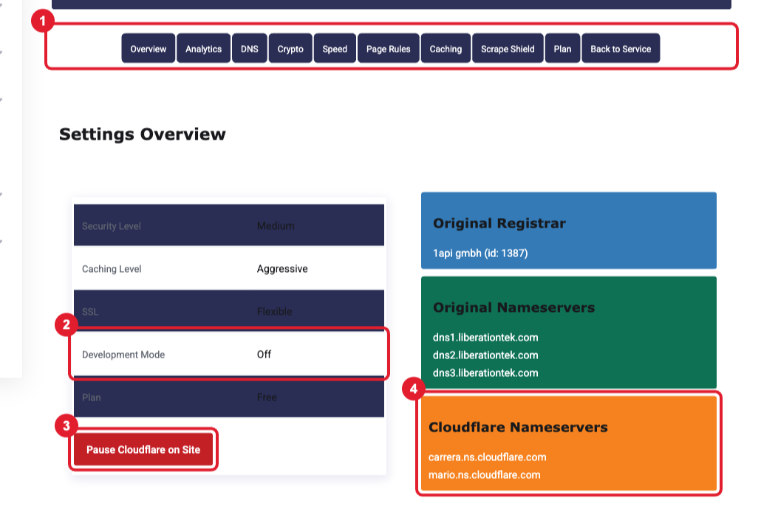
Task: Select dns2.liberationtek.com nameserver
Action: click(x=485, y=355)
